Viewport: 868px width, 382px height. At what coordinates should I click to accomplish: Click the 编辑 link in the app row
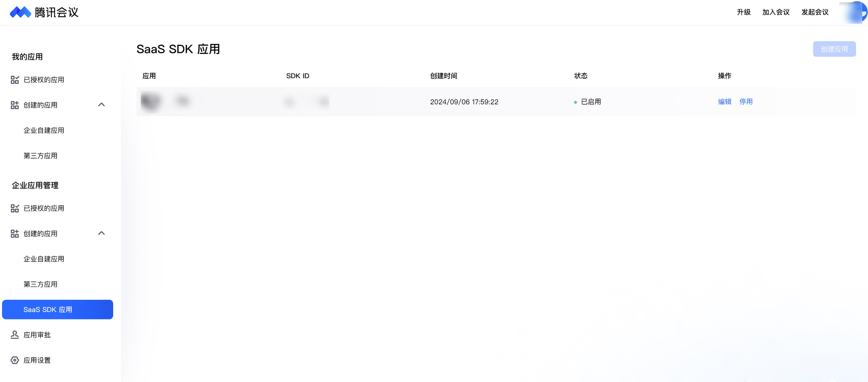(x=724, y=102)
